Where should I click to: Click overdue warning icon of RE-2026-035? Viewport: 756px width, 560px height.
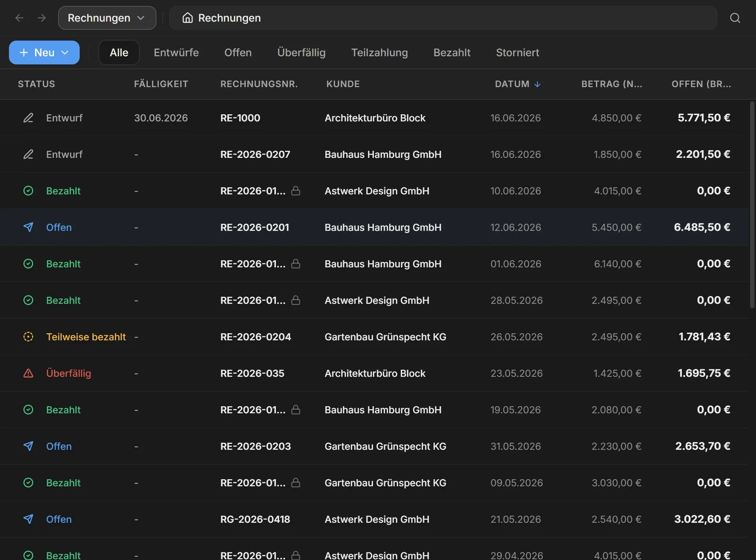click(28, 373)
